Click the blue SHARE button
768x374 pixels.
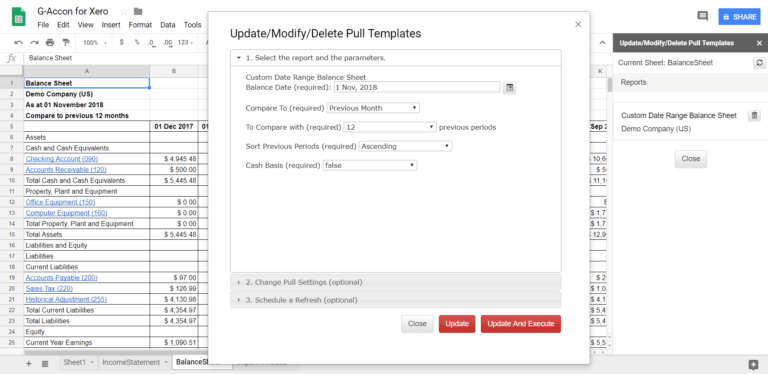(x=739, y=17)
